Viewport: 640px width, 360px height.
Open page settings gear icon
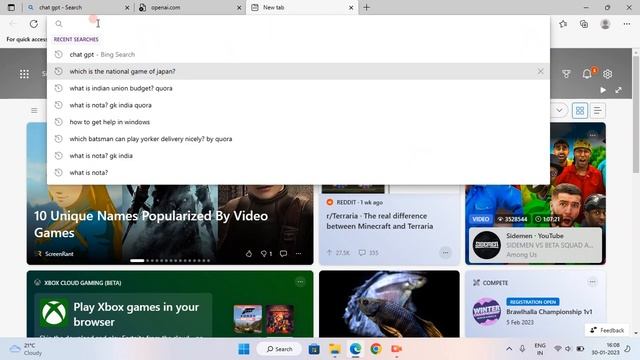[x=608, y=74]
